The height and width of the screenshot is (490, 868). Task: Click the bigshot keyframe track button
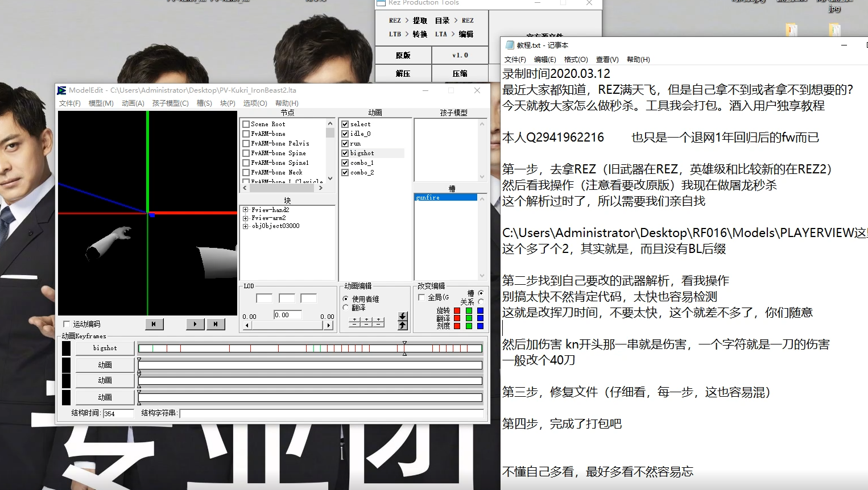105,348
